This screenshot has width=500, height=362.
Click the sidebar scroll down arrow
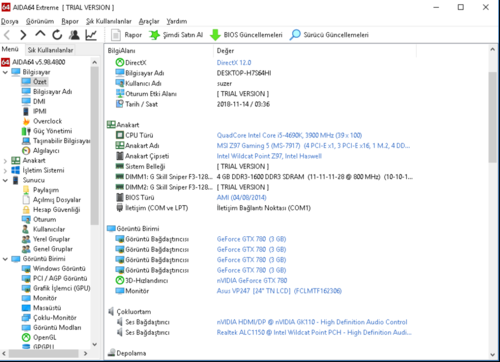point(95,344)
